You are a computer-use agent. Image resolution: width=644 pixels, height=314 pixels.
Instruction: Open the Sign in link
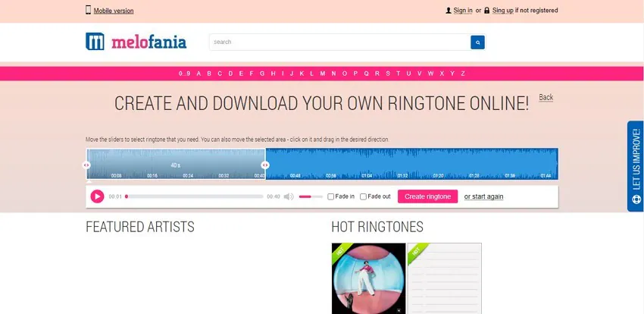pyautogui.click(x=463, y=11)
